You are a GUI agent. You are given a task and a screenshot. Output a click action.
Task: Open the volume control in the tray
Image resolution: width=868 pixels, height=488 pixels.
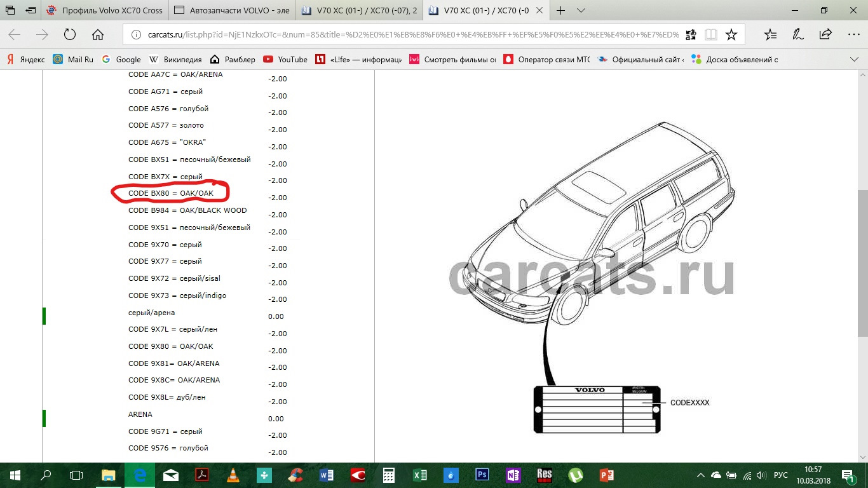click(x=762, y=475)
